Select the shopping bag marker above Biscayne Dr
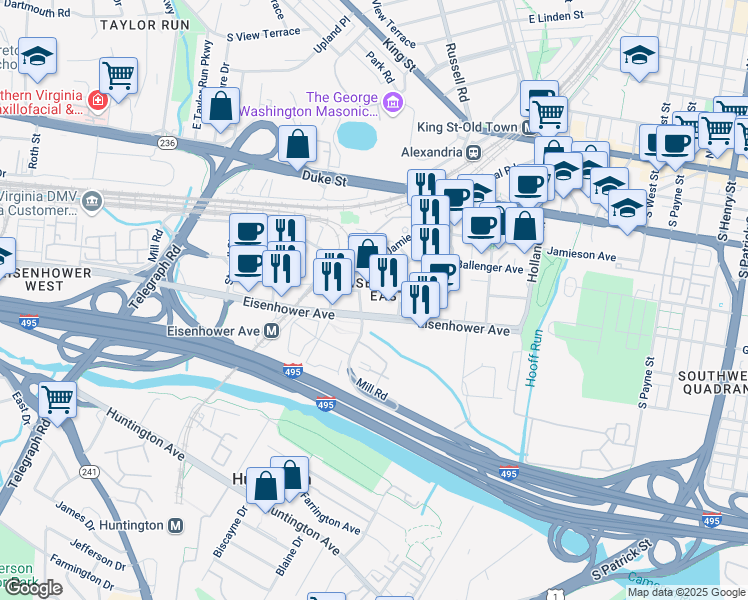 coord(265,490)
